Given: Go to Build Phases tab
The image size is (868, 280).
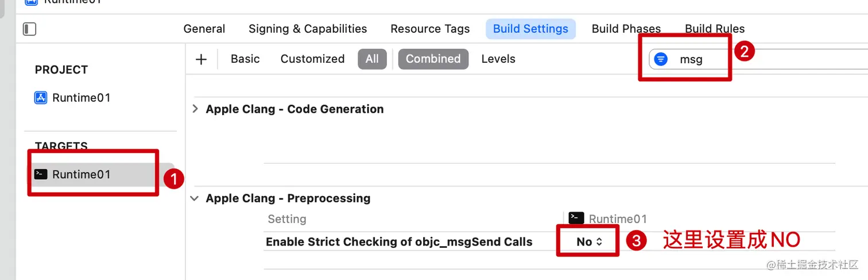Looking at the screenshot, I should 626,29.
